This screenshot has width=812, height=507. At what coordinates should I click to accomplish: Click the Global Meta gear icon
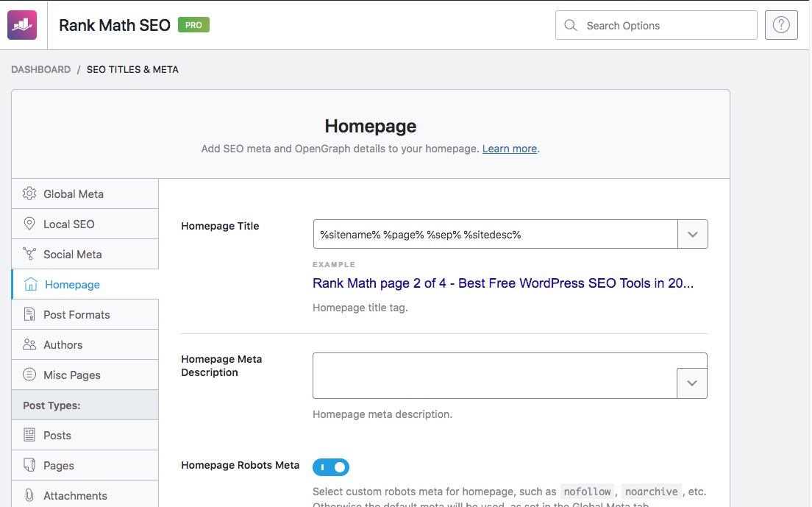point(29,194)
